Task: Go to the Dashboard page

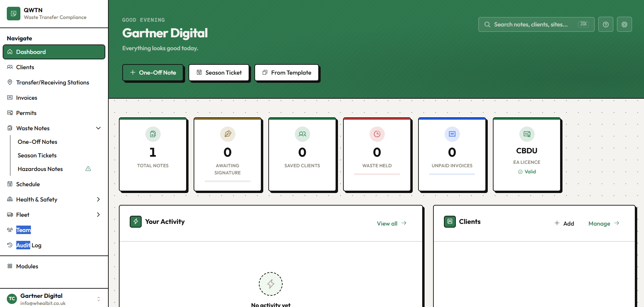Action: (54, 52)
